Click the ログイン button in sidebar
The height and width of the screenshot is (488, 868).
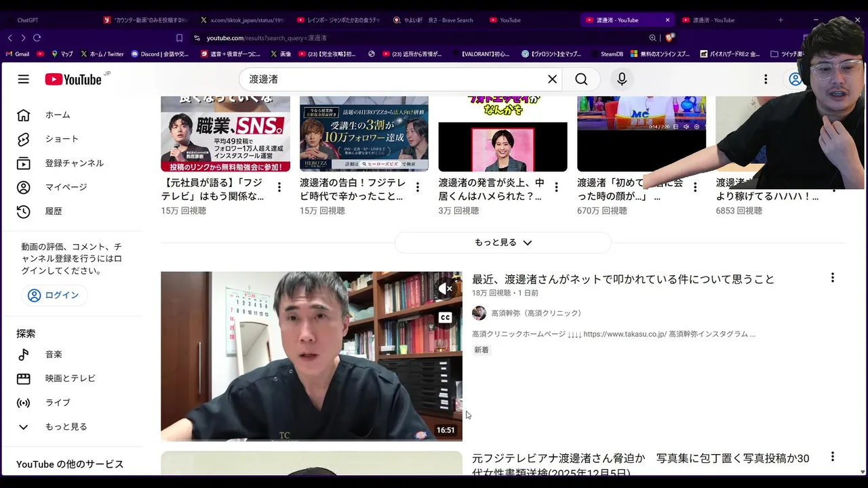[54, 296]
